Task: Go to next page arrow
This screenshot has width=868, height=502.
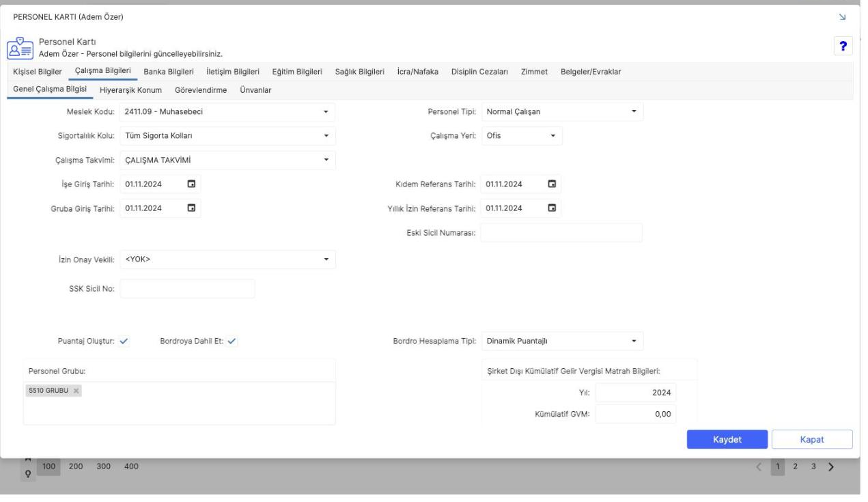Action: (831, 466)
